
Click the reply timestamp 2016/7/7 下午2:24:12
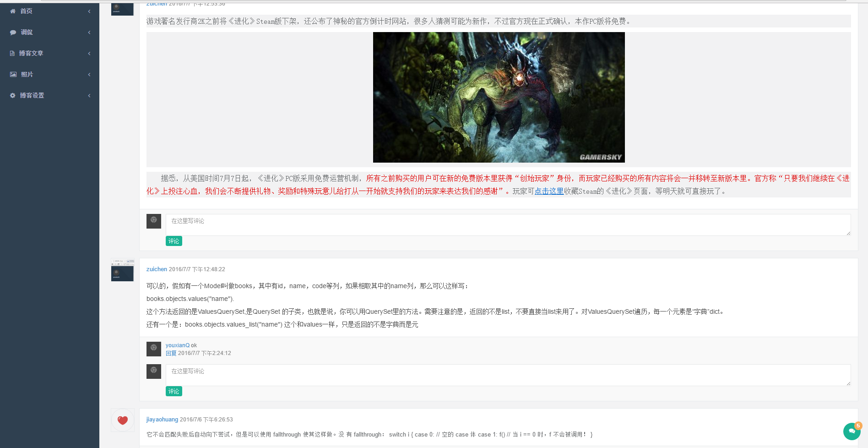tap(205, 353)
